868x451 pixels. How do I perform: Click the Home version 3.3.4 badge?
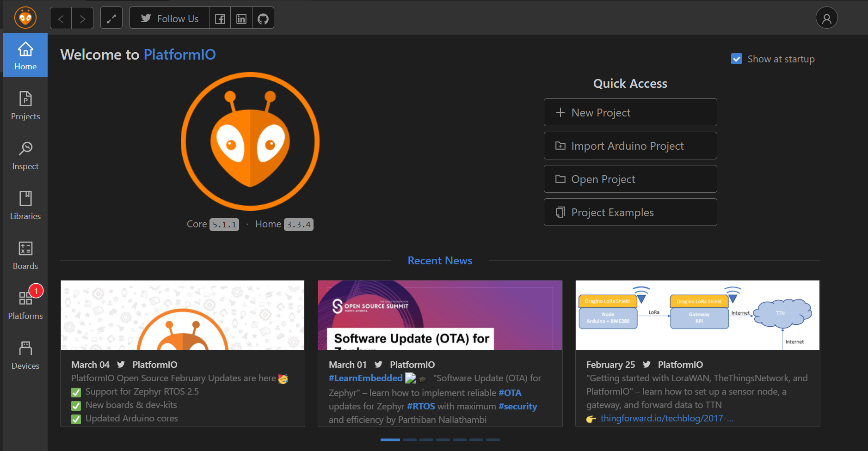[x=298, y=225]
